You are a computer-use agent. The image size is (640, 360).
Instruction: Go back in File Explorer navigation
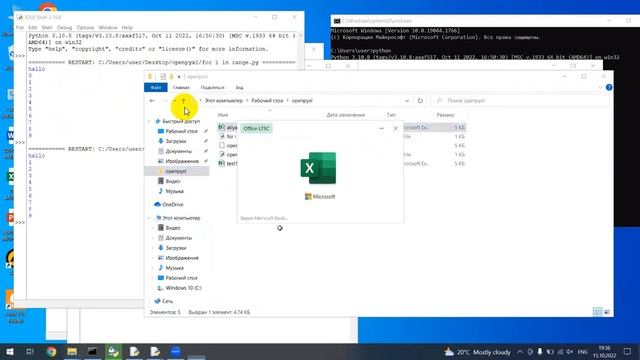152,100
